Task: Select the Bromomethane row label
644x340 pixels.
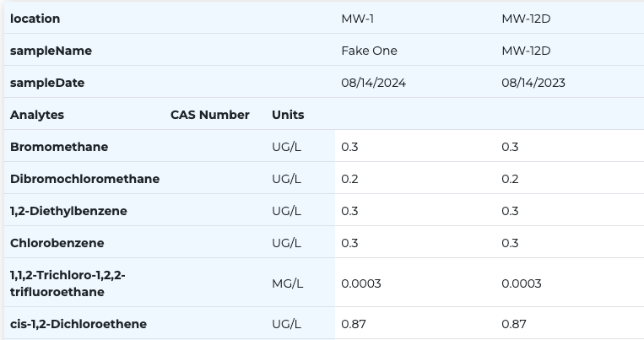Action: coord(59,147)
